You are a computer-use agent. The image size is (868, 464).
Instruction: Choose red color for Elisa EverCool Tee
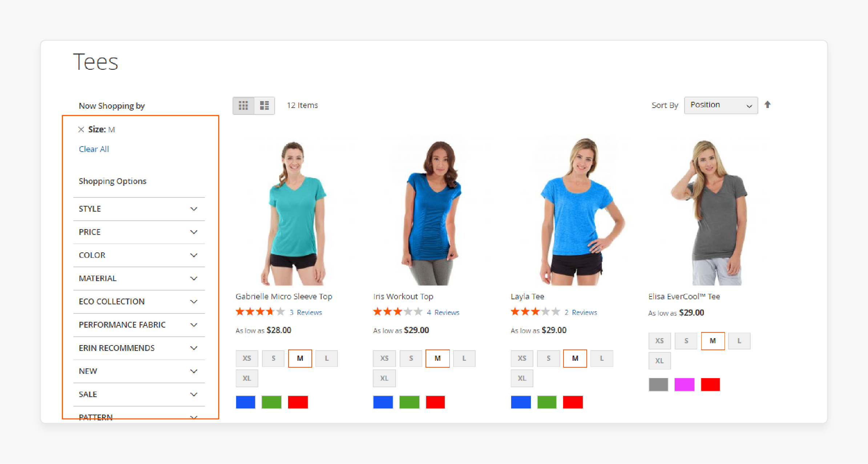coord(710,385)
